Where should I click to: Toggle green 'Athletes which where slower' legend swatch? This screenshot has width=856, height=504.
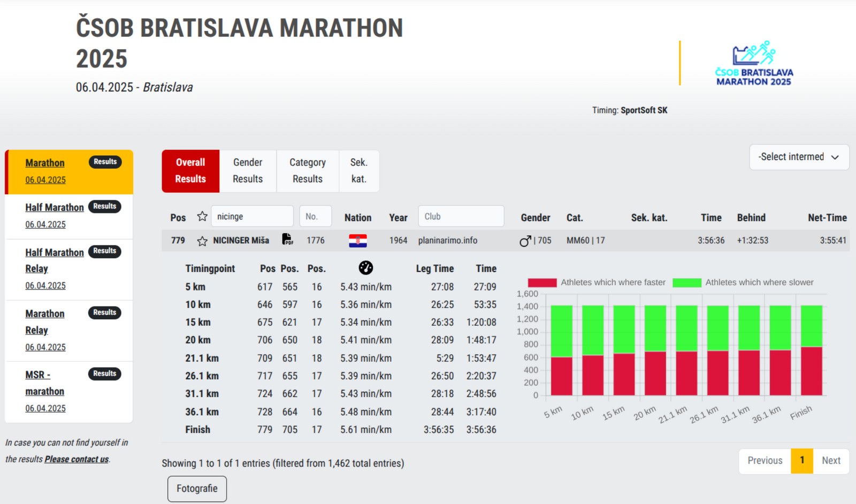(x=687, y=282)
